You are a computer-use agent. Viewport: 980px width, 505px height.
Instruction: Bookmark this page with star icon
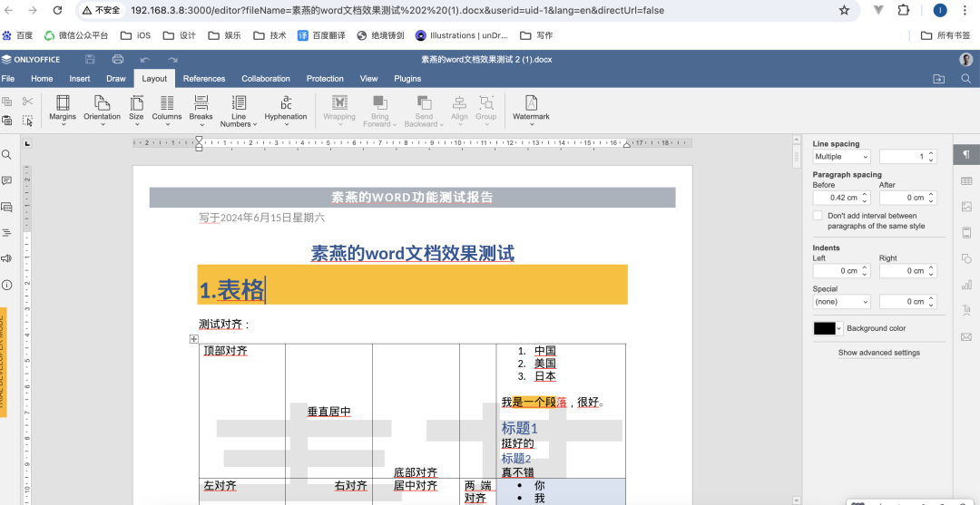pyautogui.click(x=844, y=10)
